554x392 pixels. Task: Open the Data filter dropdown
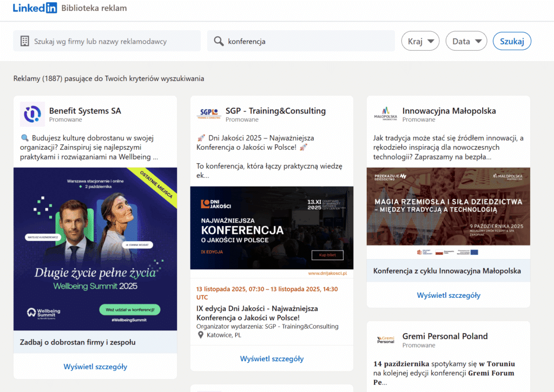pyautogui.click(x=466, y=41)
